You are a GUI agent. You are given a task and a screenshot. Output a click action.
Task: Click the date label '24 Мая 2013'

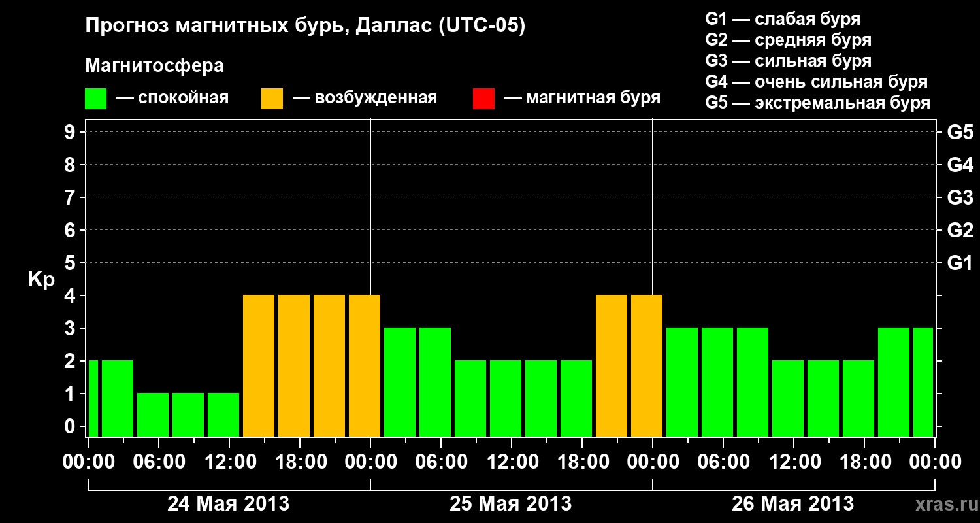click(x=229, y=504)
